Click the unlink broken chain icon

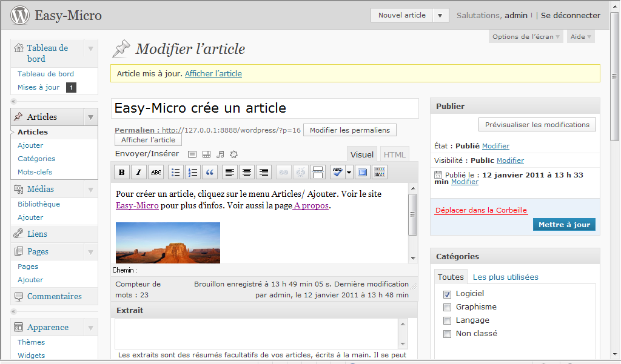[301, 172]
